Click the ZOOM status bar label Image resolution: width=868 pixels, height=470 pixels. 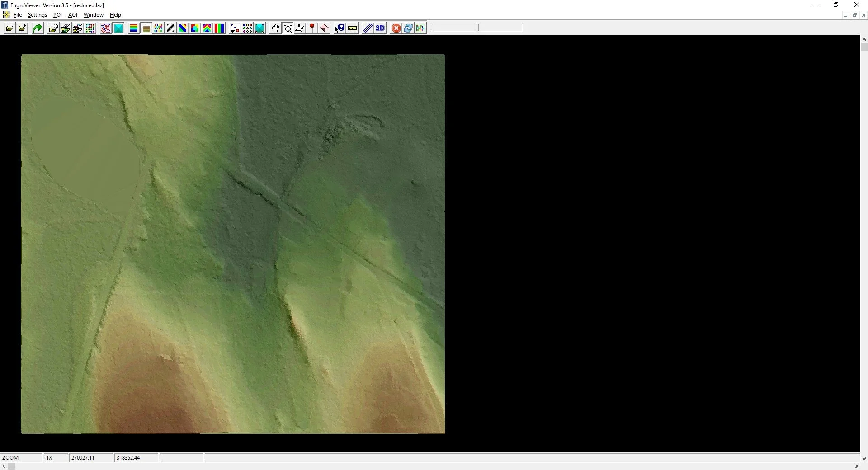click(10, 457)
